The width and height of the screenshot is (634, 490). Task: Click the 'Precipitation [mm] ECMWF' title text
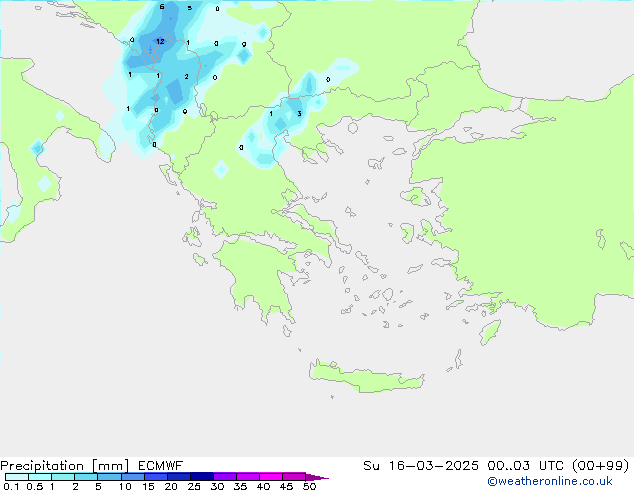point(92,466)
